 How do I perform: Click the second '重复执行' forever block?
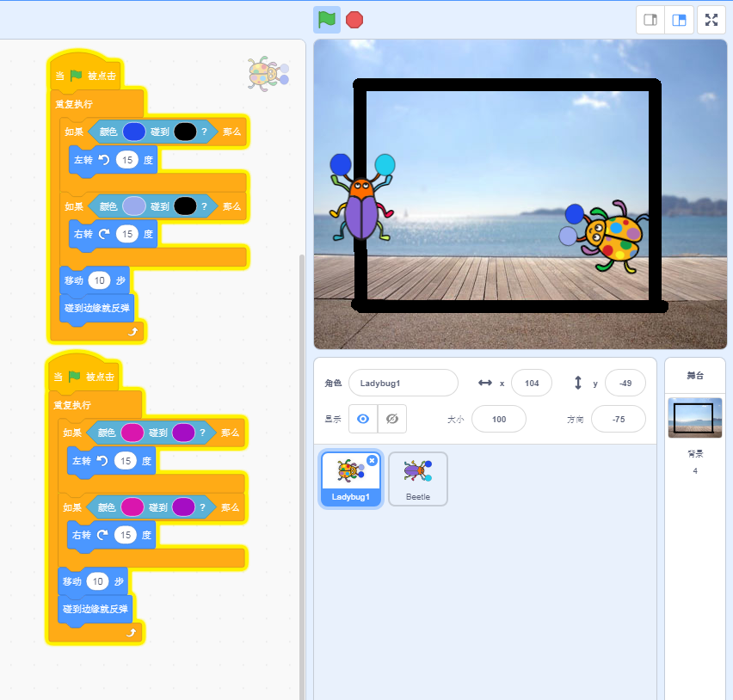pos(71,405)
